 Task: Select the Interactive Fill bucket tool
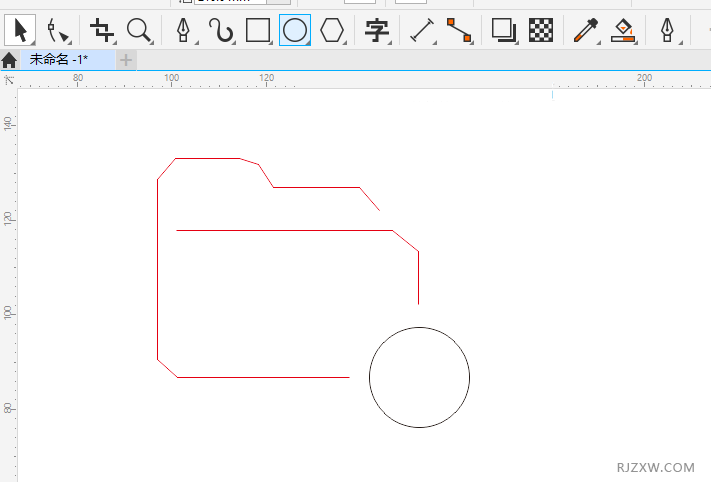[623, 31]
